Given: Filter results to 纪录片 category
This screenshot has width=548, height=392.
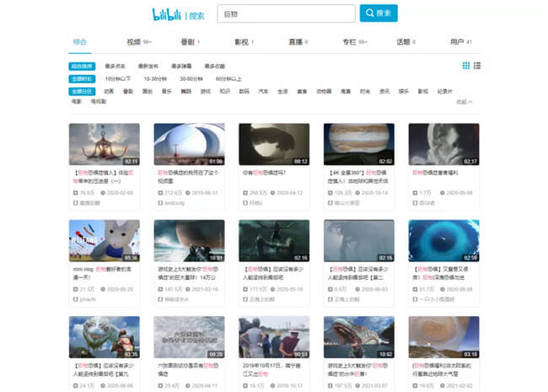Looking at the screenshot, I should pos(445,92).
